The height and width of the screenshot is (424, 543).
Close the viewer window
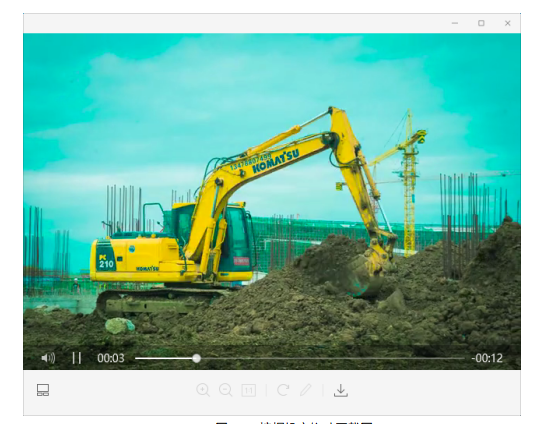coord(508,23)
